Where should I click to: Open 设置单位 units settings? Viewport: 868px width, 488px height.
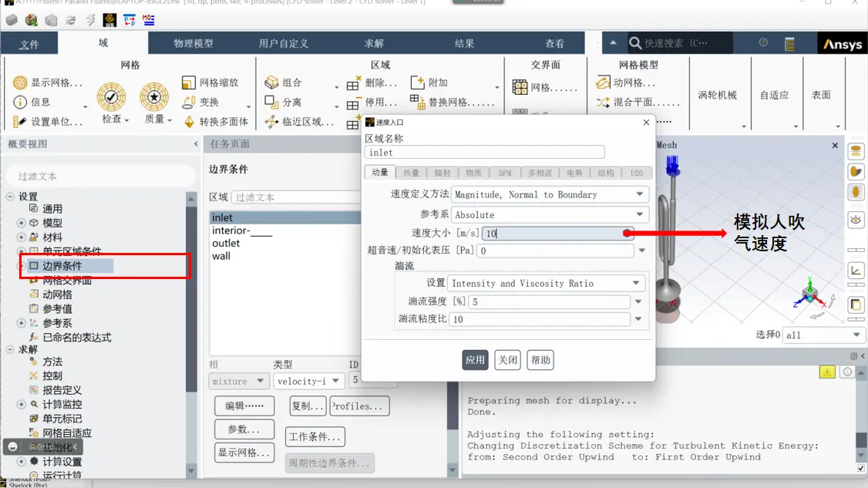(x=48, y=121)
